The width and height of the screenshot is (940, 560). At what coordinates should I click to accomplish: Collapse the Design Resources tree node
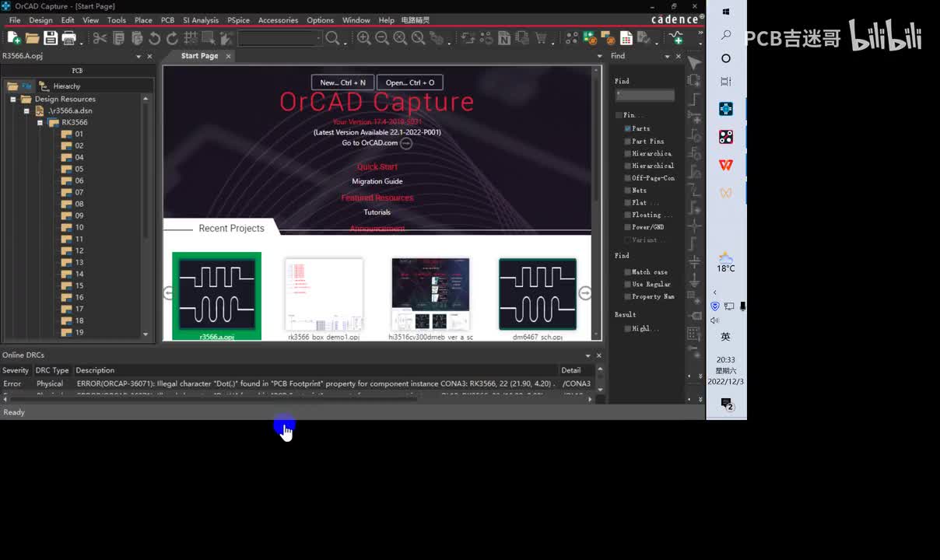[x=13, y=99]
